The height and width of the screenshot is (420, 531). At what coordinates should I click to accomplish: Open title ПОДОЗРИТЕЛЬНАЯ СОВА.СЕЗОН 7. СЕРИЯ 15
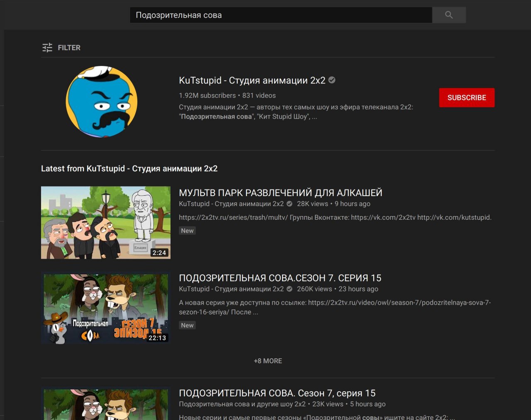tap(280, 278)
